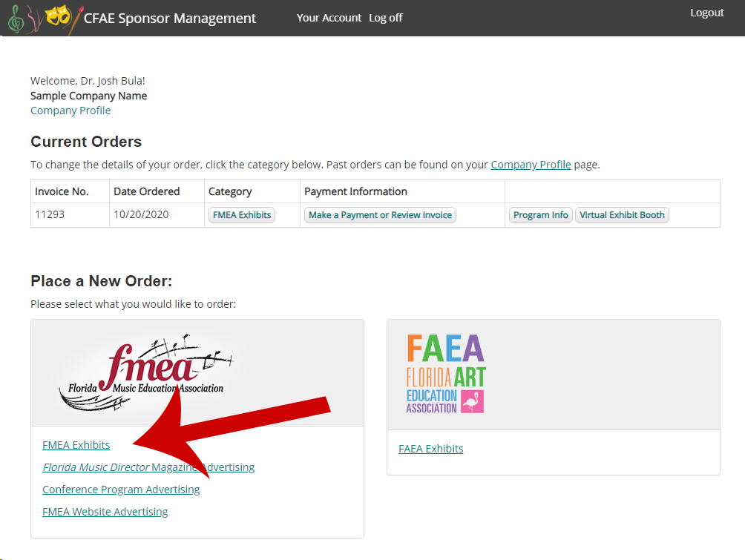Open Your Account menu item
This screenshot has height=560, width=745.
tap(329, 18)
